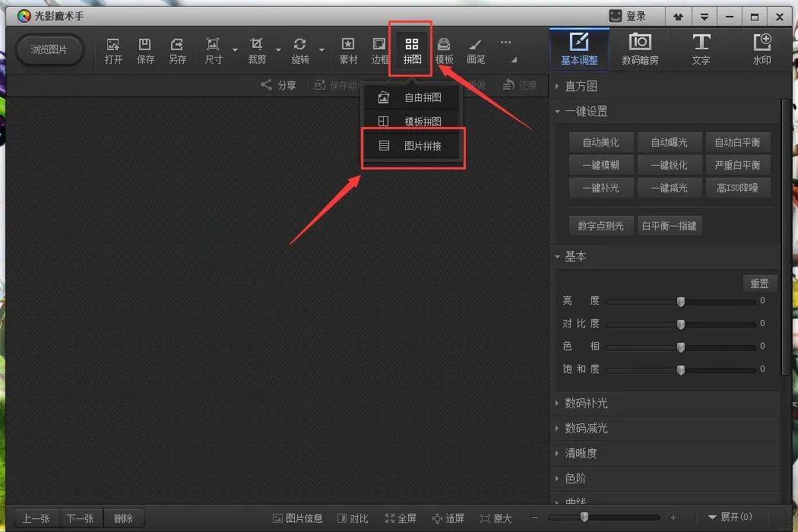The width and height of the screenshot is (798, 532).
Task: Open the 展开(0) expand panel
Action: (x=730, y=518)
